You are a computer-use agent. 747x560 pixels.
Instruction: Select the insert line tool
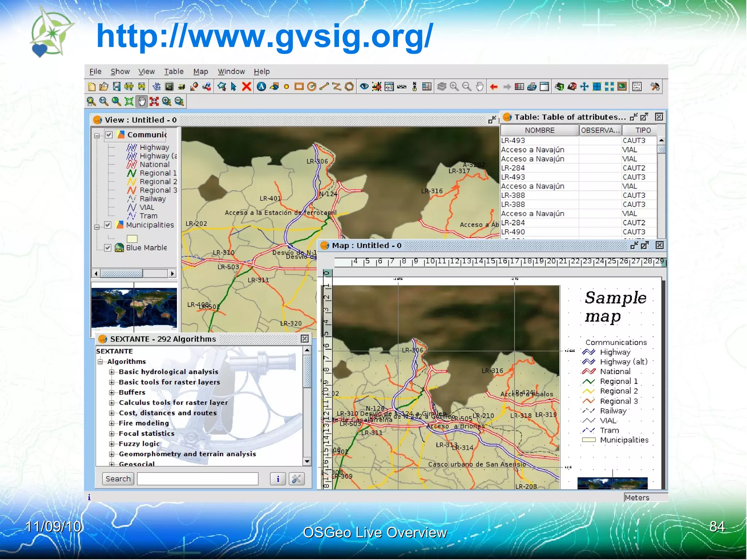pyautogui.click(x=324, y=87)
